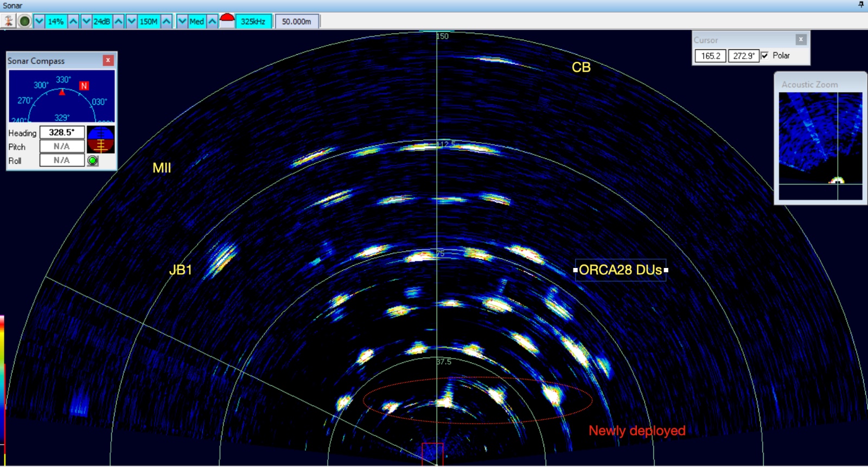
Task: Decrease the 150M range setting
Action: (132, 21)
